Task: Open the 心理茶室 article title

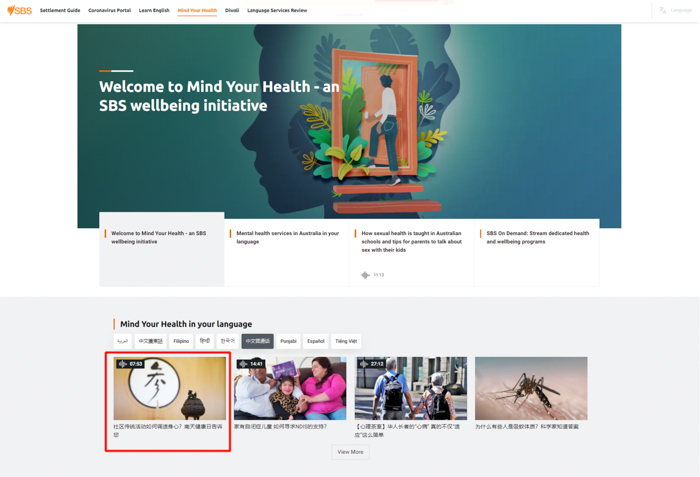Action: pyautogui.click(x=407, y=431)
